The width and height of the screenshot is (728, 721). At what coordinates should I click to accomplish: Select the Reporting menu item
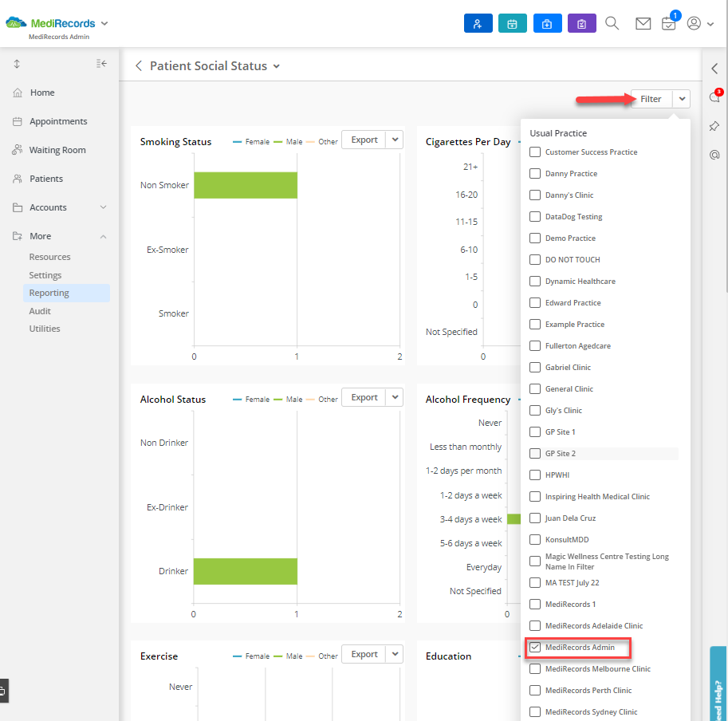point(66,293)
